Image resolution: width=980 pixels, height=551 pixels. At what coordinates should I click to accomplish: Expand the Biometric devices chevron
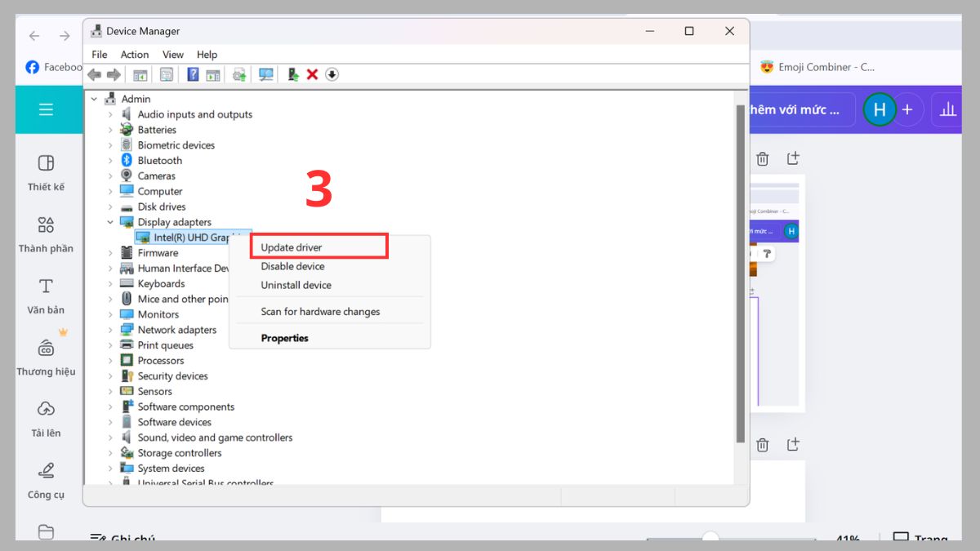[110, 145]
